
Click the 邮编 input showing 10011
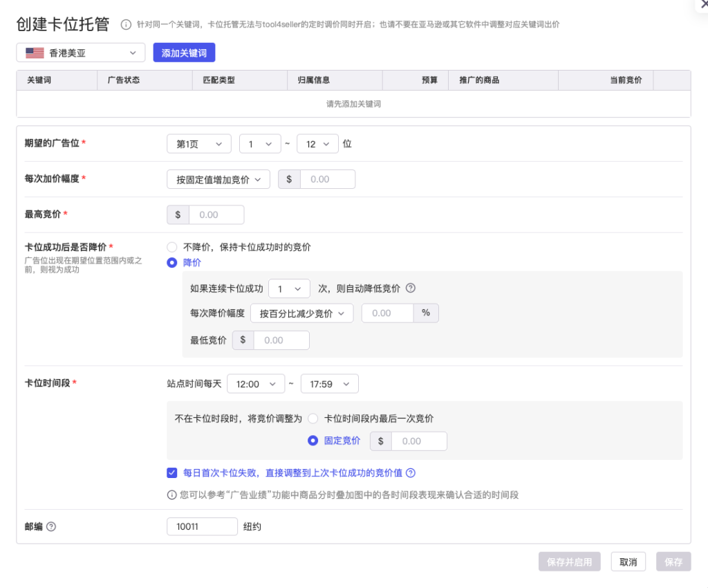coord(203,526)
